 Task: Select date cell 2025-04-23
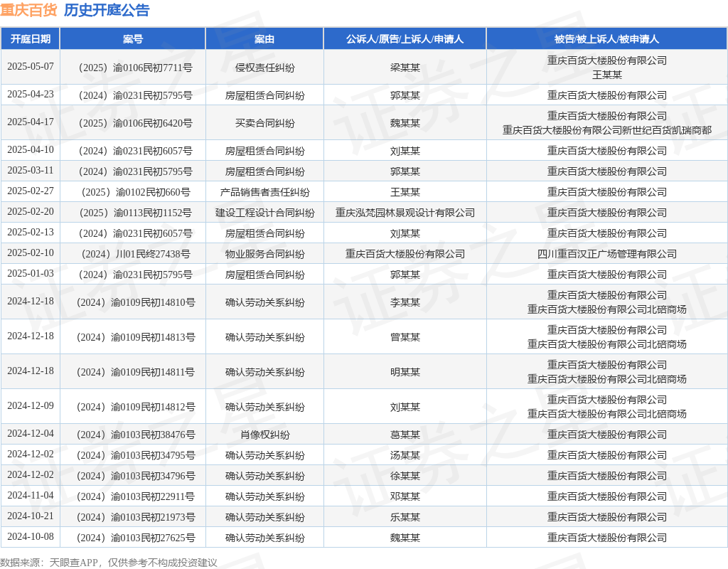pyautogui.click(x=30, y=95)
